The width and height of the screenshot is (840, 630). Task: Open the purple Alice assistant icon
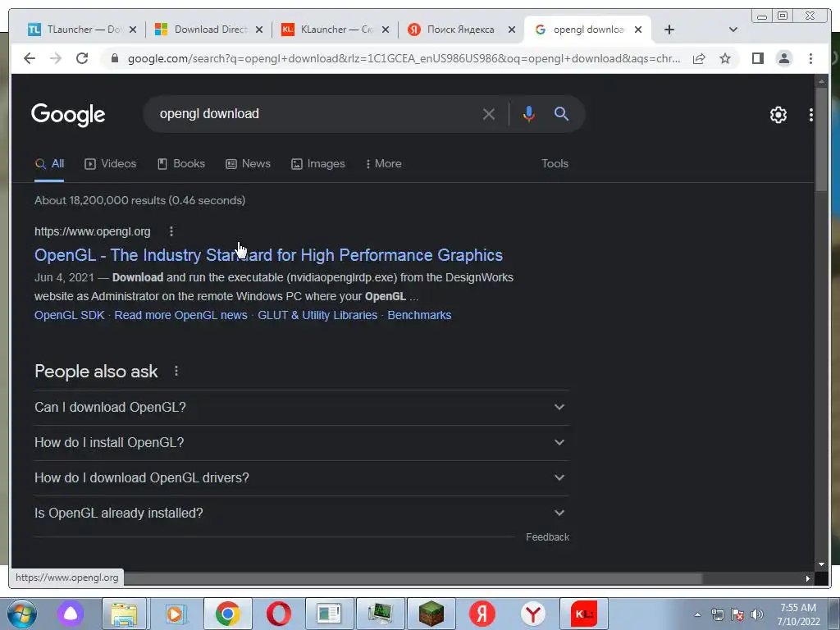71,614
